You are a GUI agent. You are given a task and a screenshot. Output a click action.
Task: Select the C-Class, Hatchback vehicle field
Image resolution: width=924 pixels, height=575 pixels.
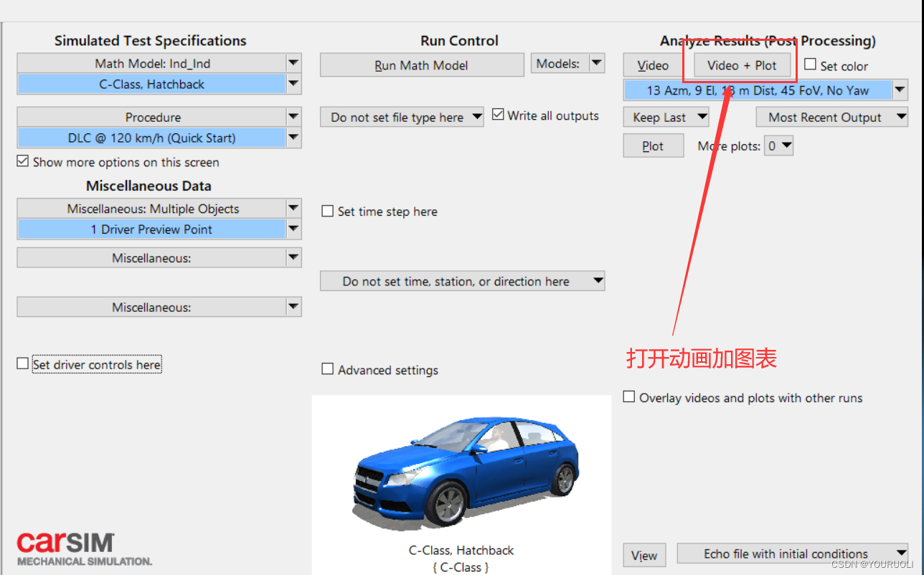coord(151,84)
